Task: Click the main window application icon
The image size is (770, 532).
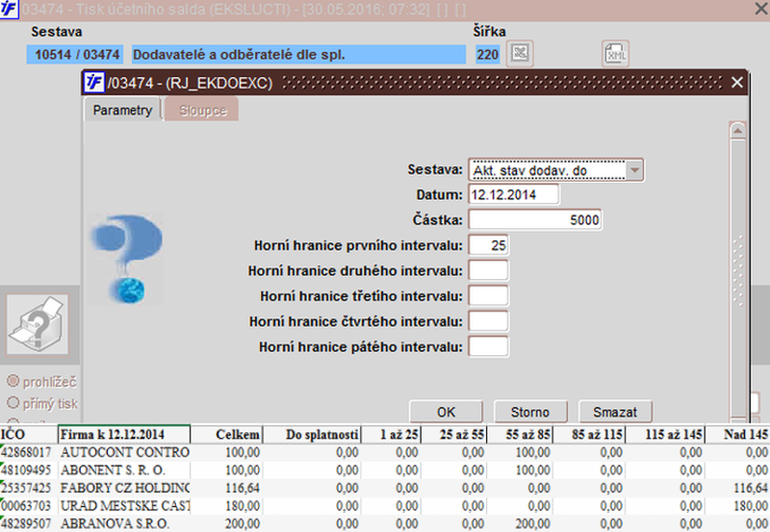Action: pyautogui.click(x=9, y=9)
